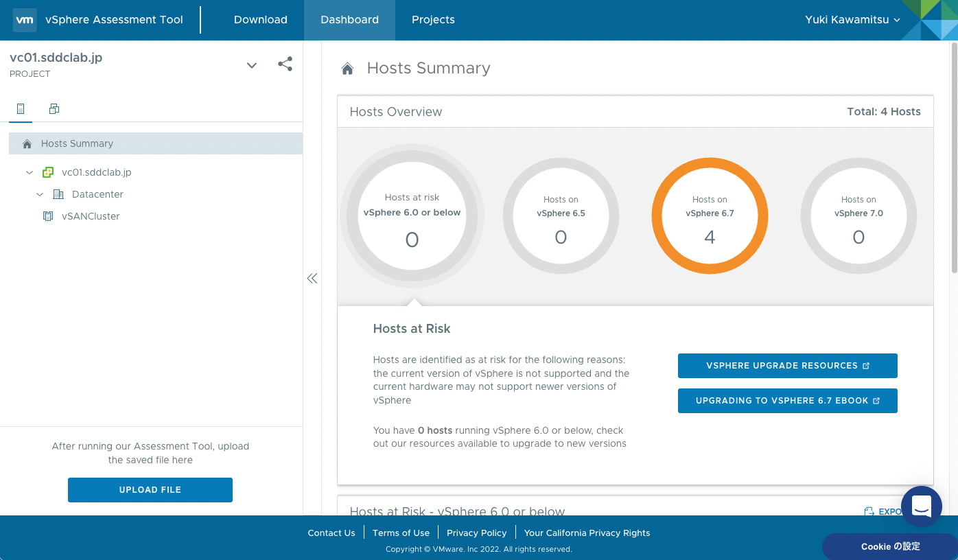Open the Yuki Kawamitsu user menu
The image size is (958, 560).
pyautogui.click(x=852, y=20)
